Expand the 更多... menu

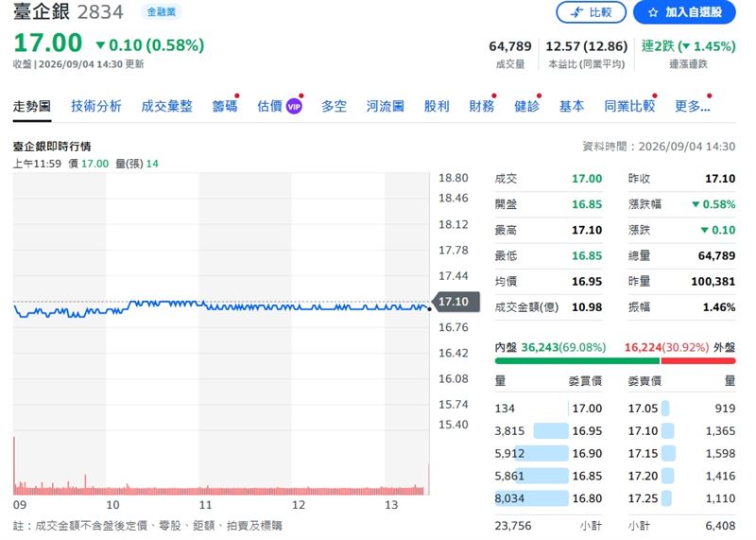[x=693, y=106]
